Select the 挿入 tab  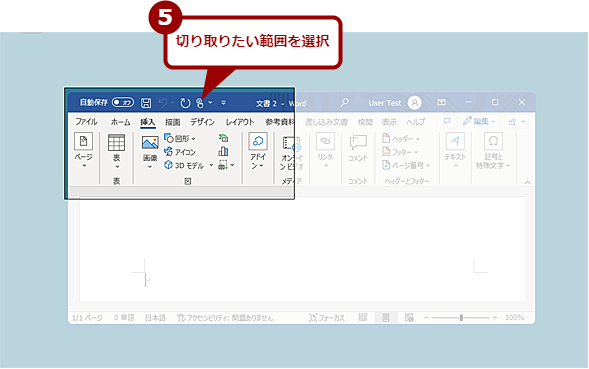tap(148, 122)
